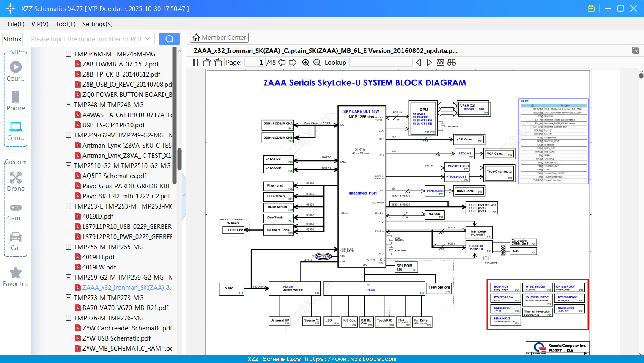Click the PDF icon beside AQ5EB Schematics.pdf
Viewport: 644px width, 363px height.
pyautogui.click(x=78, y=176)
